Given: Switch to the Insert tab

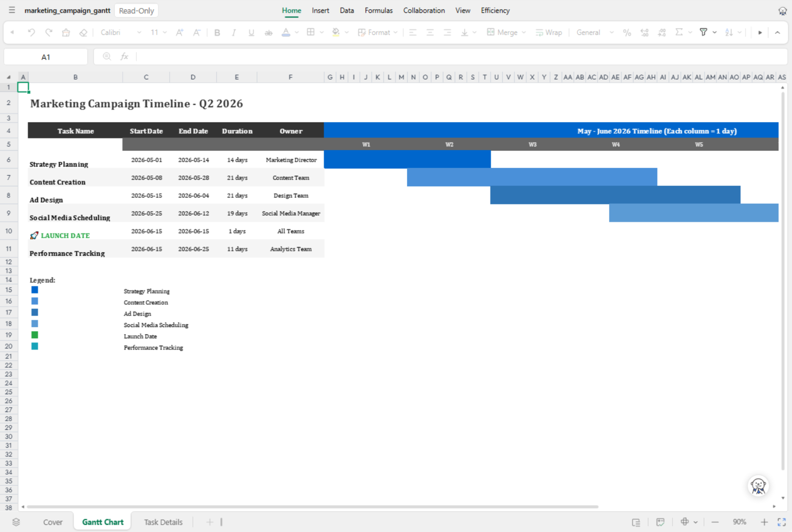Looking at the screenshot, I should (x=320, y=10).
